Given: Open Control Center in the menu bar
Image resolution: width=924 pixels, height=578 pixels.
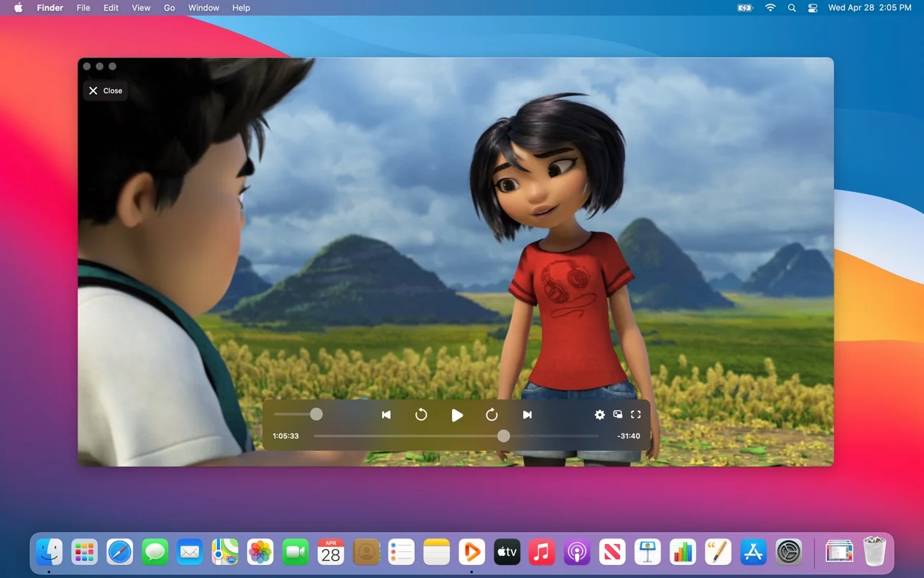Looking at the screenshot, I should coord(812,8).
